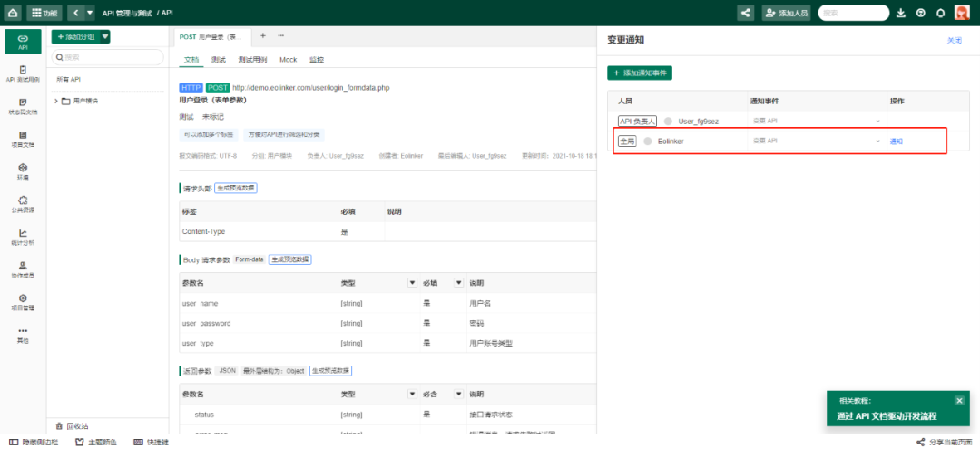Viewport: 980px width, 449px height.
Task: Click the user avatar in top right
Action: 962,13
